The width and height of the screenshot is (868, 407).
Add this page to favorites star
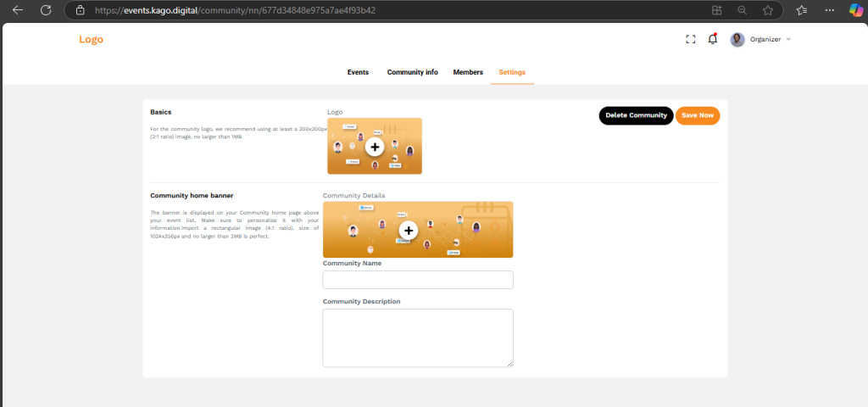point(767,10)
